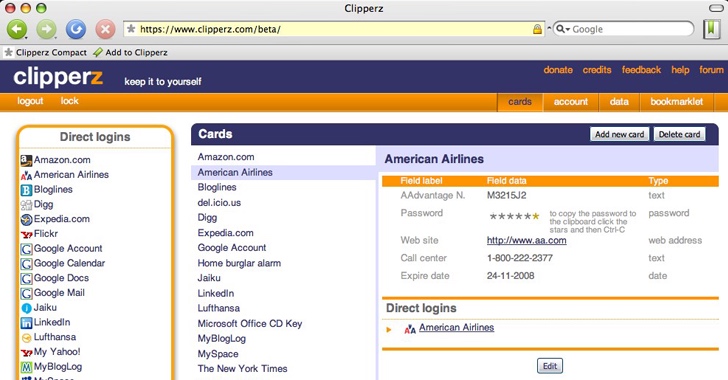The height and width of the screenshot is (380, 728).
Task: Switch to the account tab
Action: click(571, 102)
